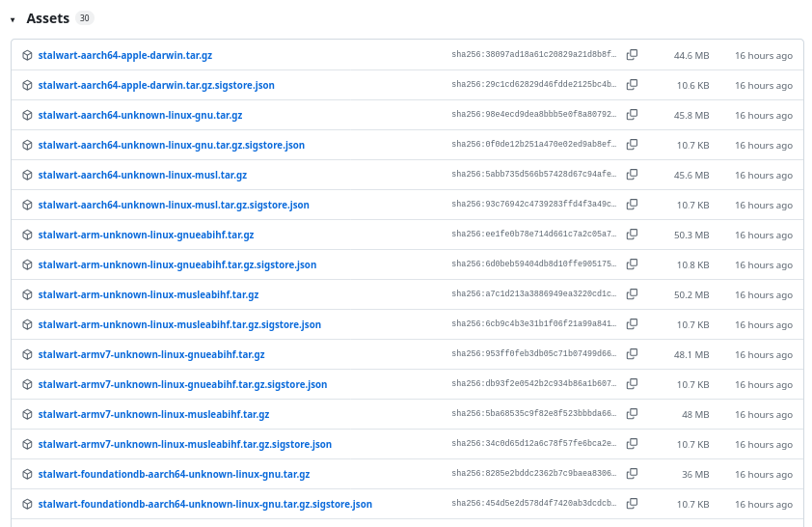Viewport: 812px width, 527px height.
Task: Copy SHA256 for stalwart-foundationdb-aarch64-unknown-linux-gnu.tar.gz
Action: pos(632,474)
